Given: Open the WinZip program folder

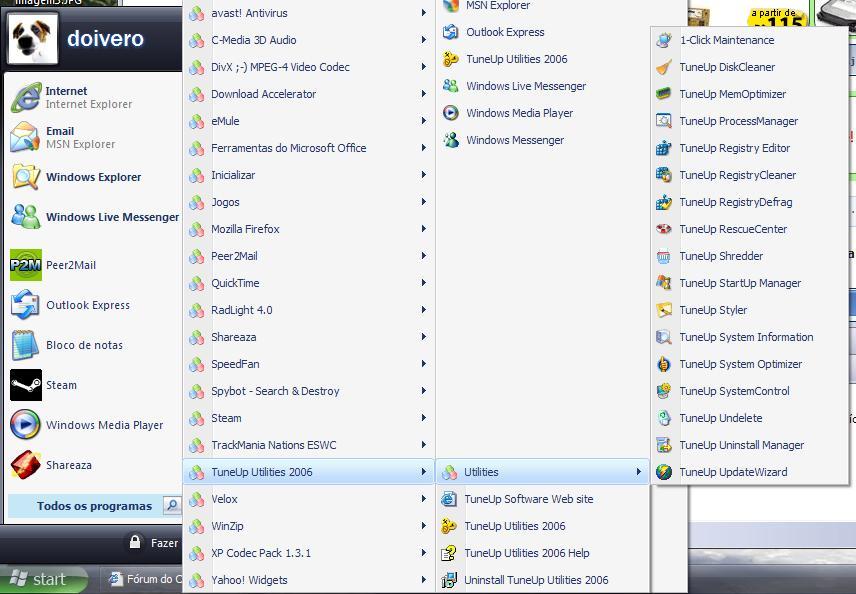Looking at the screenshot, I should click(x=308, y=526).
